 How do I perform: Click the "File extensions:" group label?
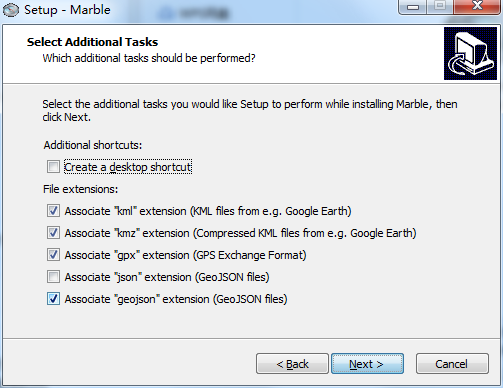coord(80,189)
